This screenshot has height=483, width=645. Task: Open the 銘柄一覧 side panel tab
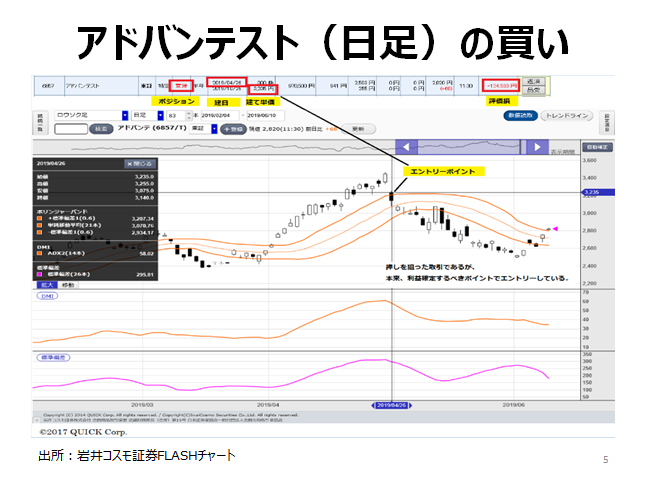coord(40,123)
